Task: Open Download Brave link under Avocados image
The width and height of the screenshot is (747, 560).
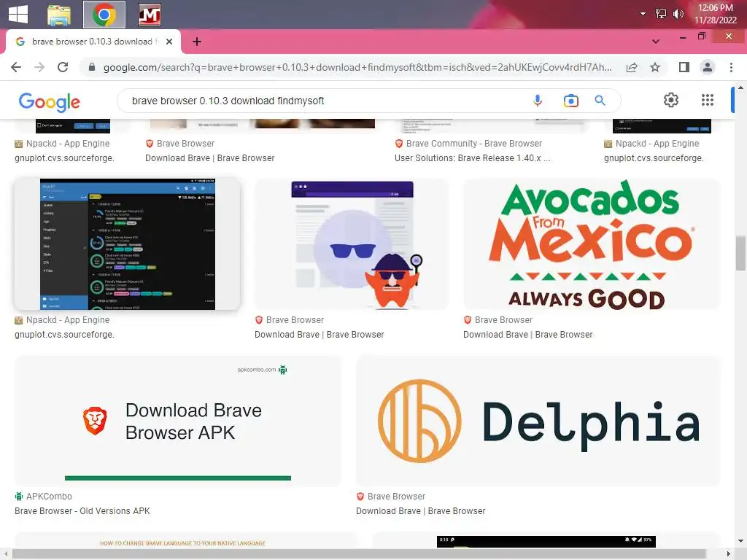Action: point(528,334)
